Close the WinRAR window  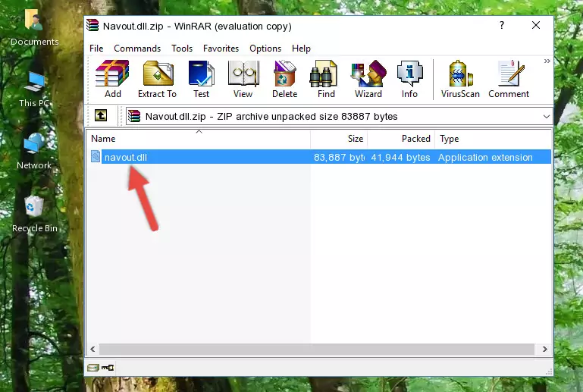536,25
